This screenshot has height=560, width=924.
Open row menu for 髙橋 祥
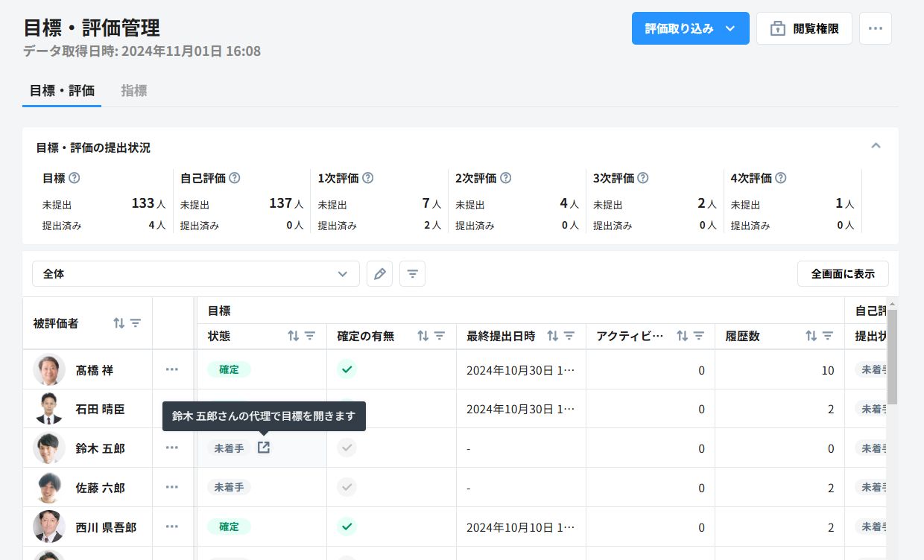[172, 369]
